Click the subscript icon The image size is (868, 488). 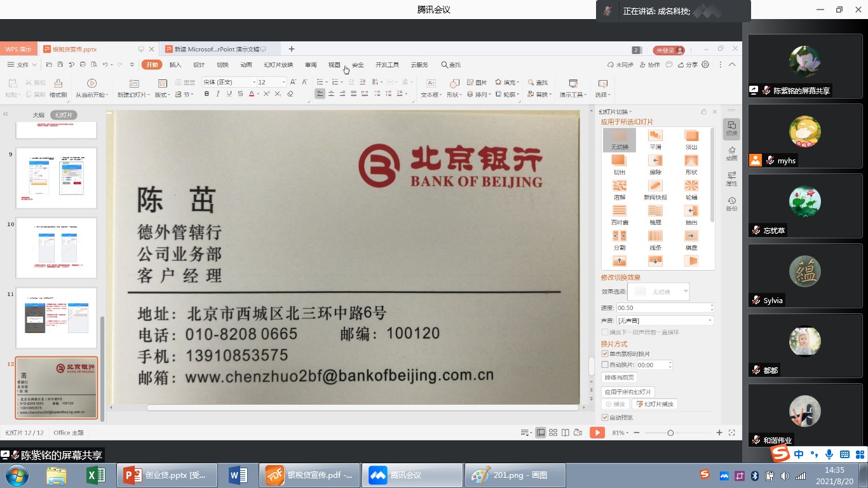(278, 94)
